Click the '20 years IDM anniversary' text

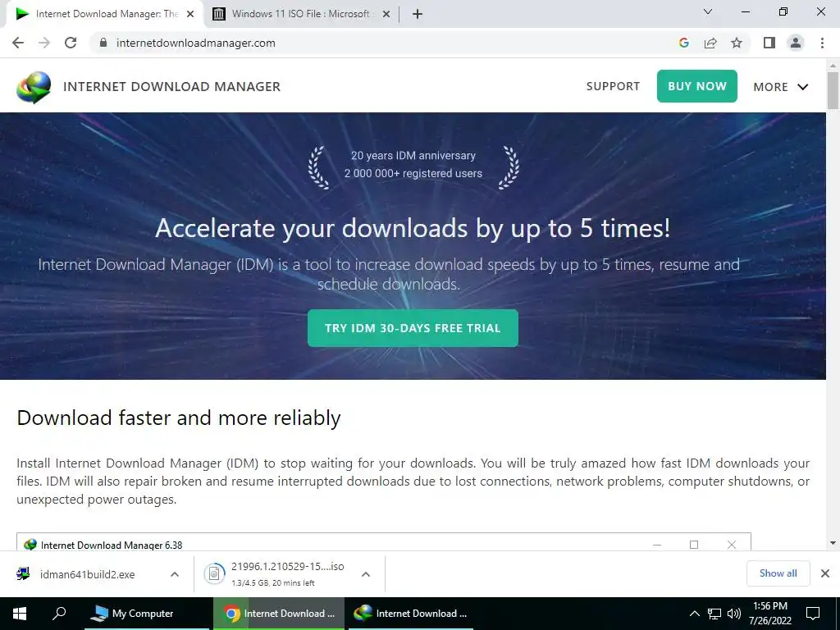413,155
